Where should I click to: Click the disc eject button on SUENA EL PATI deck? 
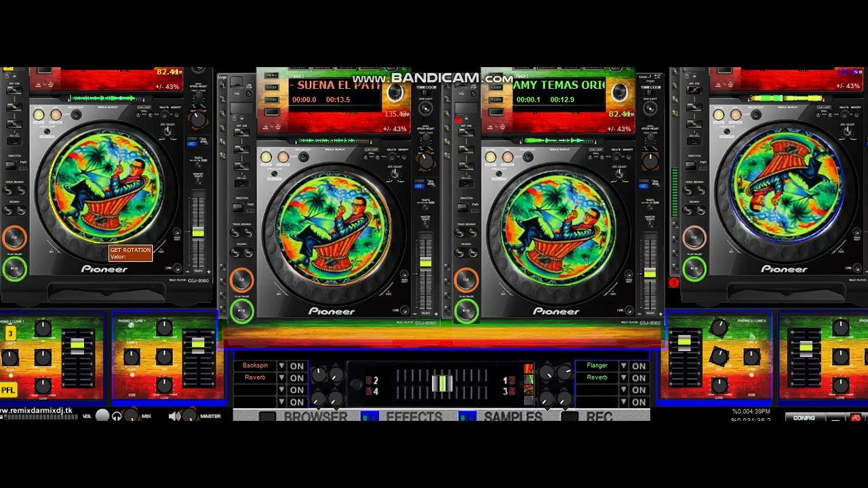[426, 107]
